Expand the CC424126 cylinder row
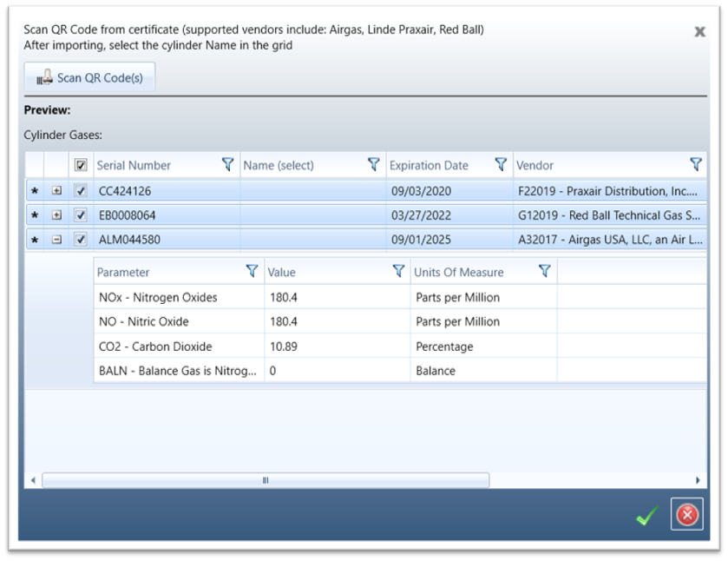Viewport: 728px width, 561px height. pos(56,190)
